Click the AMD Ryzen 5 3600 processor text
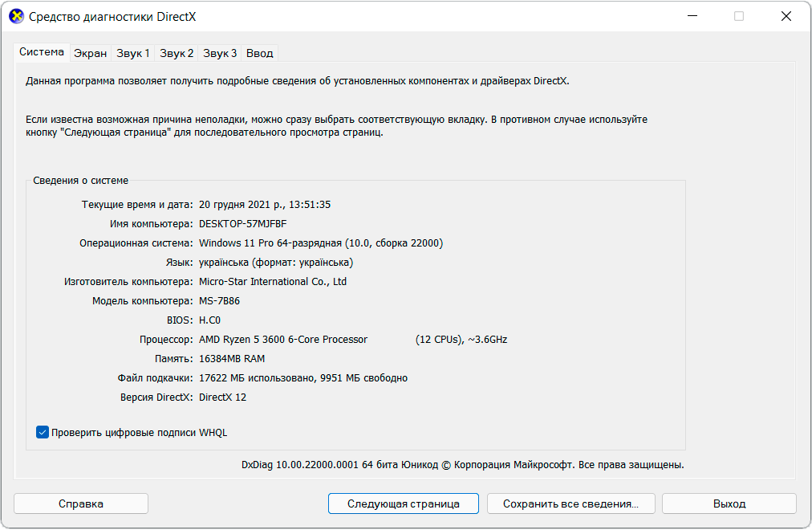 click(x=283, y=340)
